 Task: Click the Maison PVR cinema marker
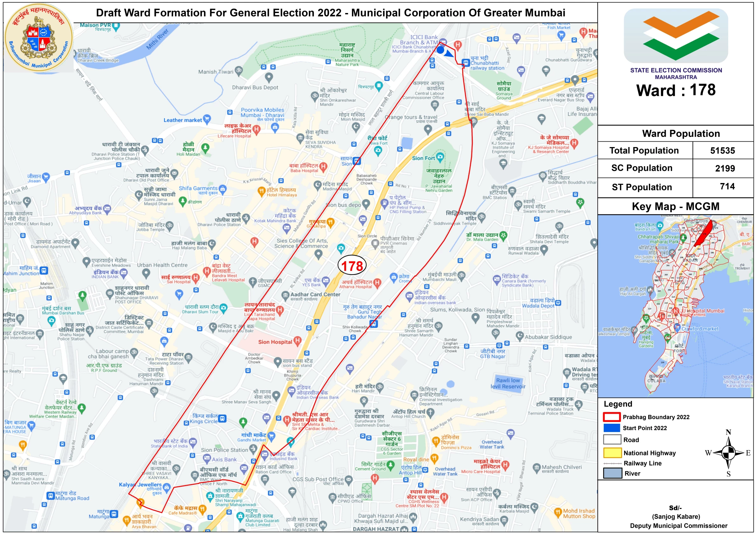(x=116, y=26)
